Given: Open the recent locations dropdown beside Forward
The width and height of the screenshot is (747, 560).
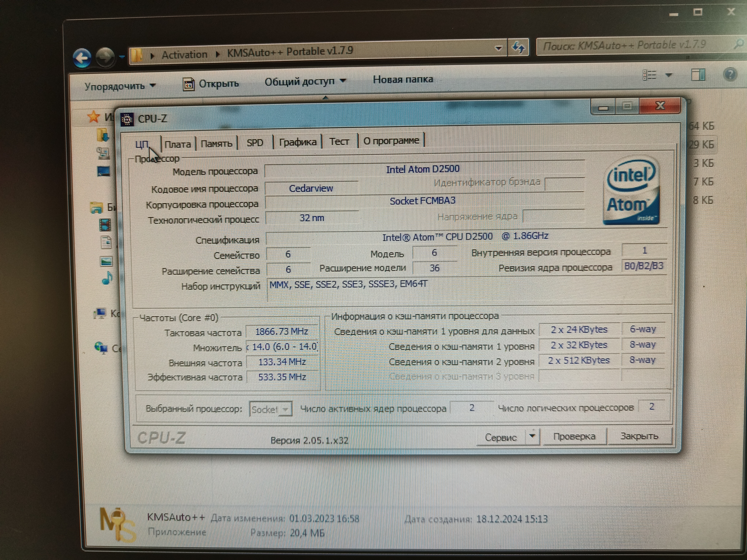Looking at the screenshot, I should [122, 56].
